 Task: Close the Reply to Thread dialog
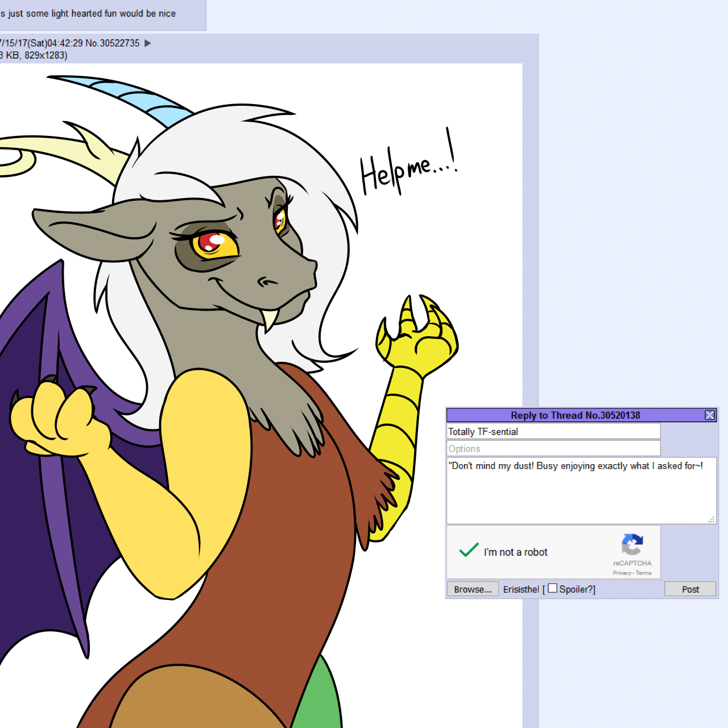point(710,415)
